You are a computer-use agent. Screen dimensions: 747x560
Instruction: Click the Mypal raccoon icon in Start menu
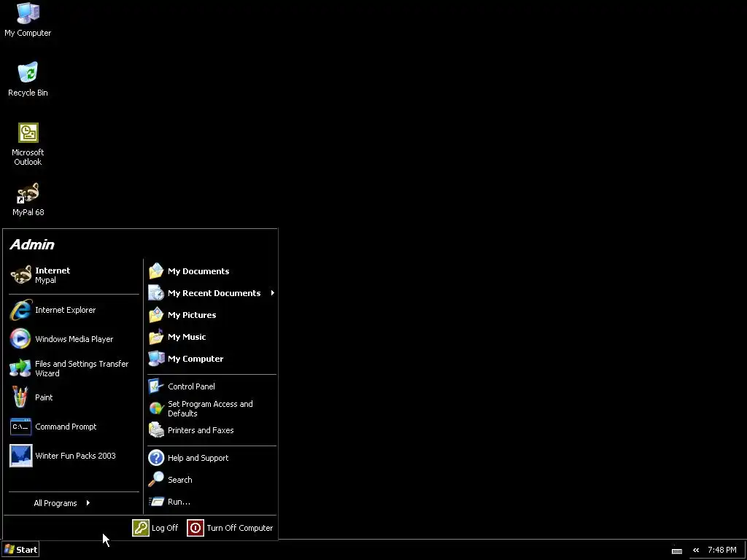(21, 275)
